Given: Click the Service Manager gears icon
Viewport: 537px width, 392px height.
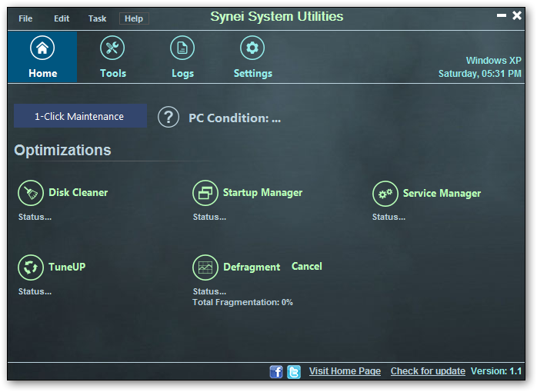Looking at the screenshot, I should point(385,194).
